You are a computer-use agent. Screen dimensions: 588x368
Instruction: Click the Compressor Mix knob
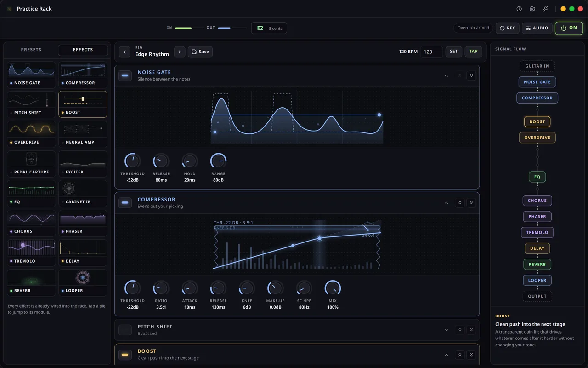click(333, 288)
